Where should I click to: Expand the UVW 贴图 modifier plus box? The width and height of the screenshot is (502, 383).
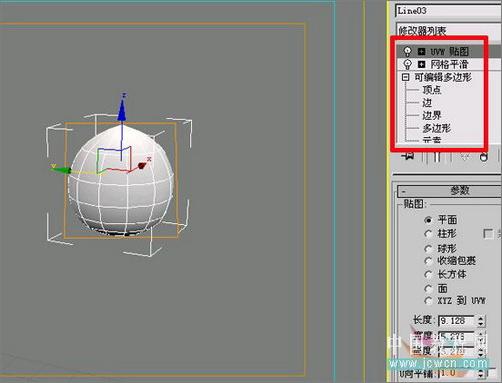pos(422,51)
